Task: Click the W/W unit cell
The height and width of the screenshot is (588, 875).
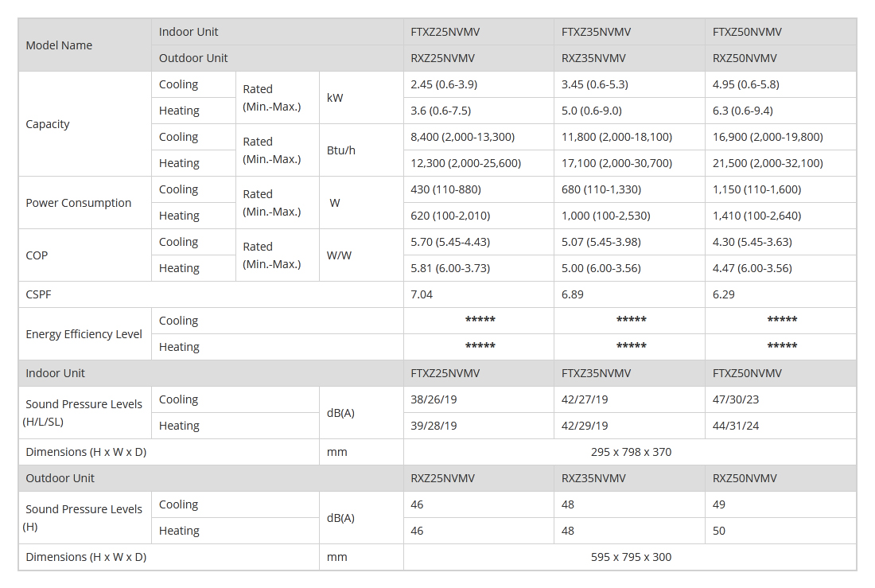Action: [340, 255]
